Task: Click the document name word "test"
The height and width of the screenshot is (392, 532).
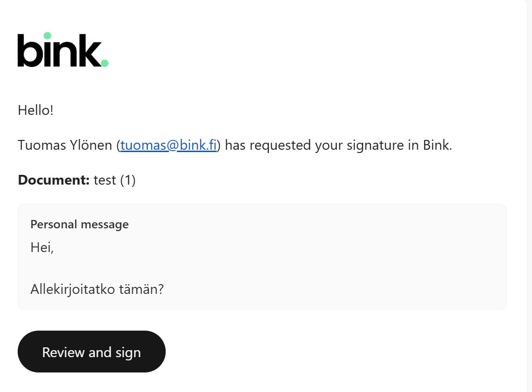Action: coord(105,180)
